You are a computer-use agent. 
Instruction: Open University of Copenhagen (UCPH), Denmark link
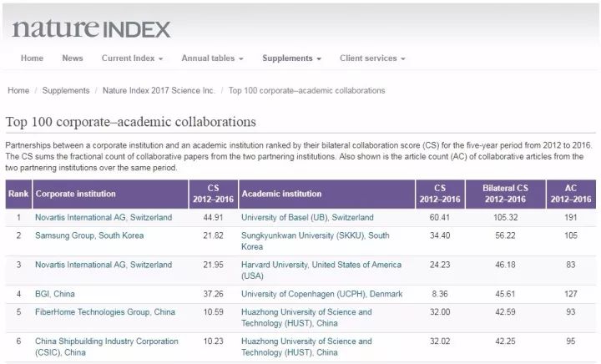pyautogui.click(x=322, y=294)
